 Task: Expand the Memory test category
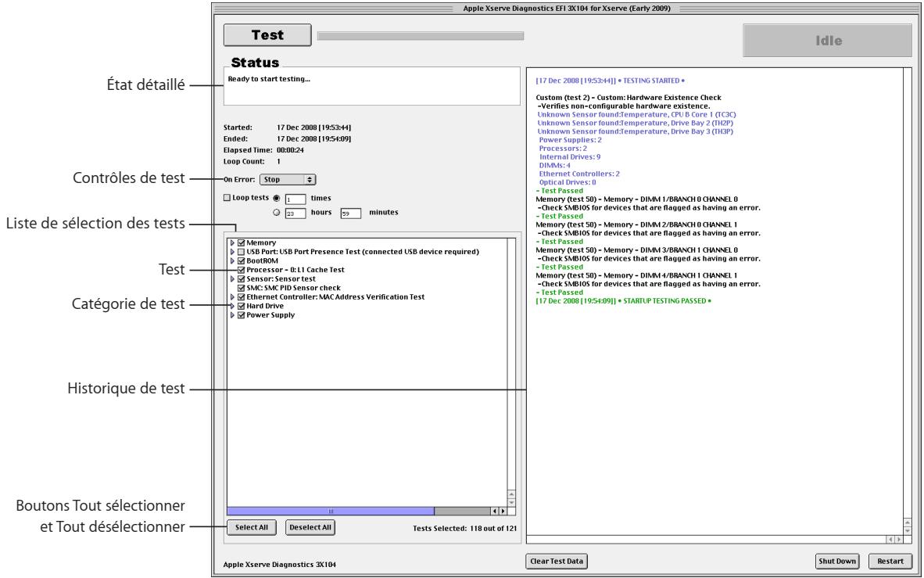click(x=232, y=243)
